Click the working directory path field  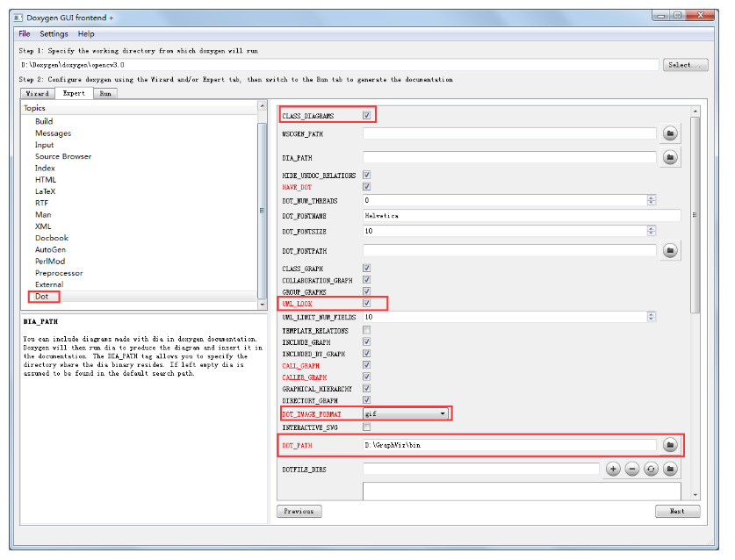pyautogui.click(x=339, y=65)
